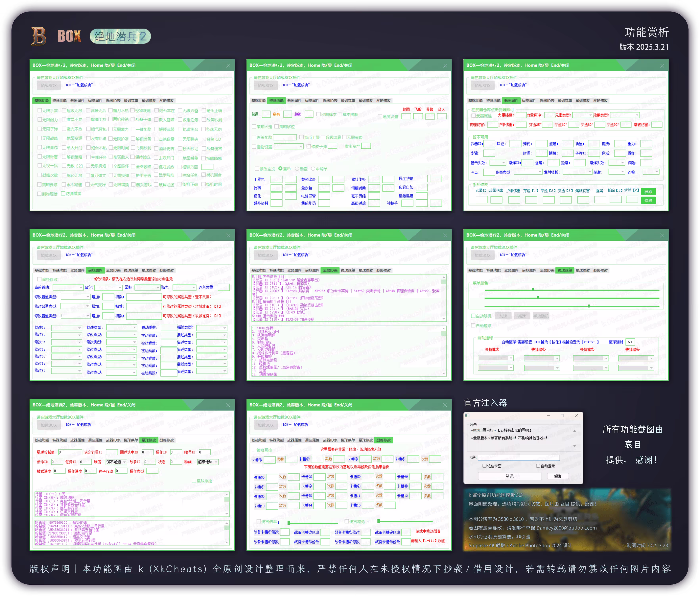Close the injector login window
The image size is (700, 597).
(x=576, y=415)
